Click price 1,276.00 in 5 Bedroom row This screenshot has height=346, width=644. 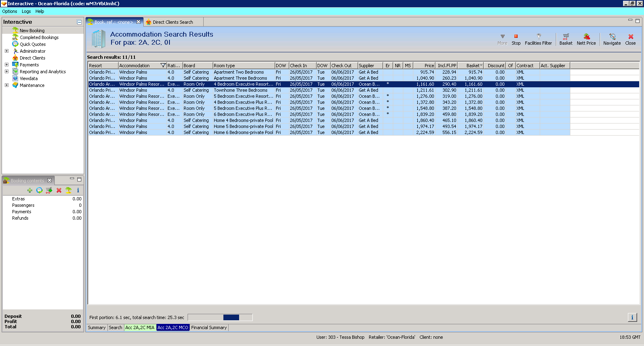tap(425, 96)
